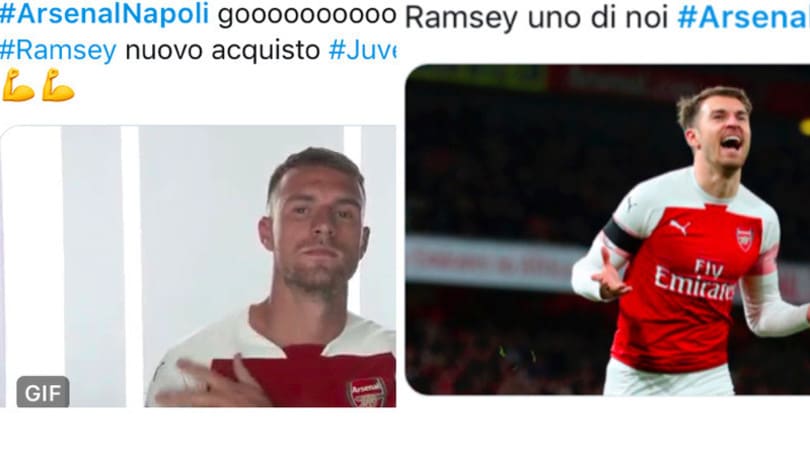The height and width of the screenshot is (456, 810).
Task: Open the #ArsenalNapoli hashtag link
Action: pos(104,13)
